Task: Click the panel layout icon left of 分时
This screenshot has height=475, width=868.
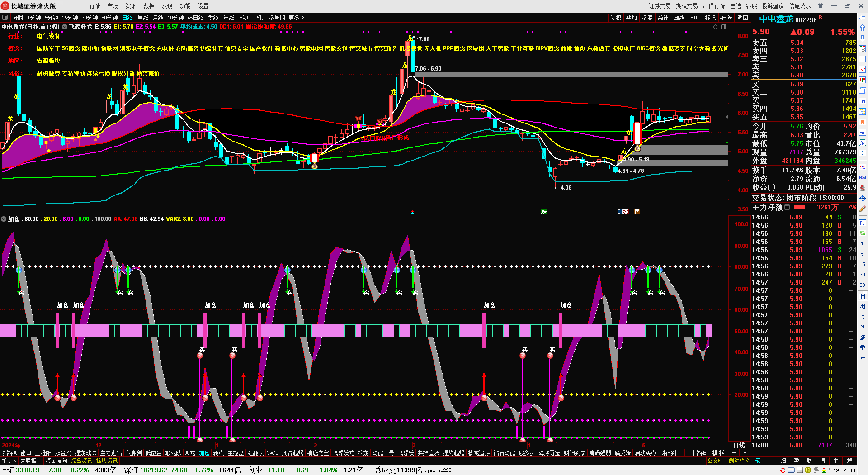Action: 5,18
